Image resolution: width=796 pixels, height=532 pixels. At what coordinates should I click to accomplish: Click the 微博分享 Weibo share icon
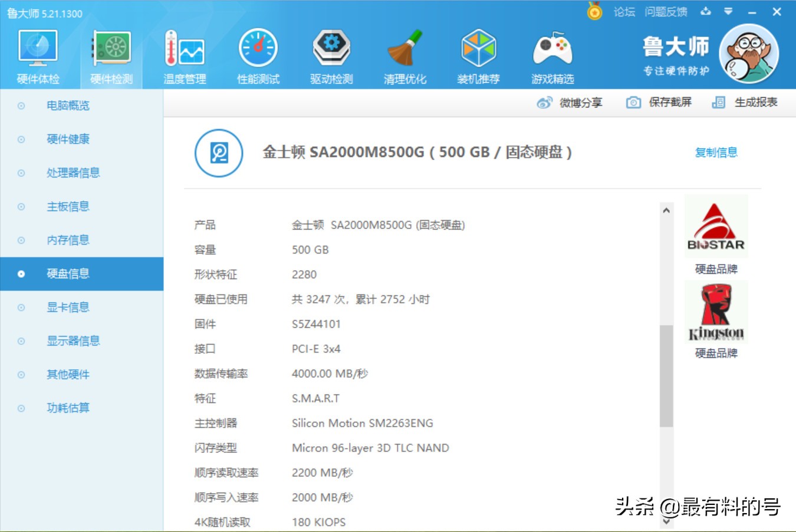pos(571,102)
